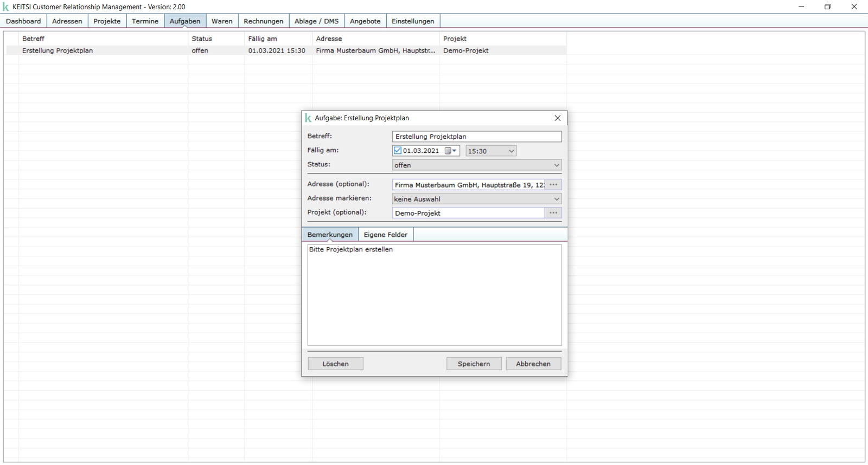The image size is (868, 465).
Task: Open the Ablage / DMS tab
Action: 316,21
